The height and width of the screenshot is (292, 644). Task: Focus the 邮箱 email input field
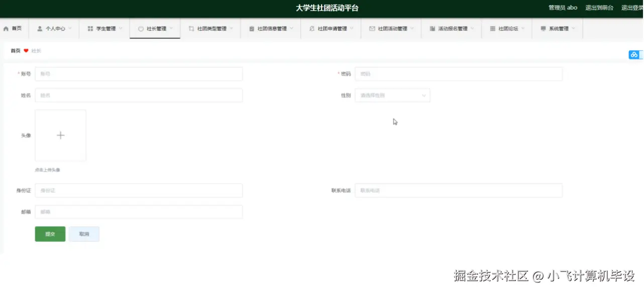(x=139, y=212)
